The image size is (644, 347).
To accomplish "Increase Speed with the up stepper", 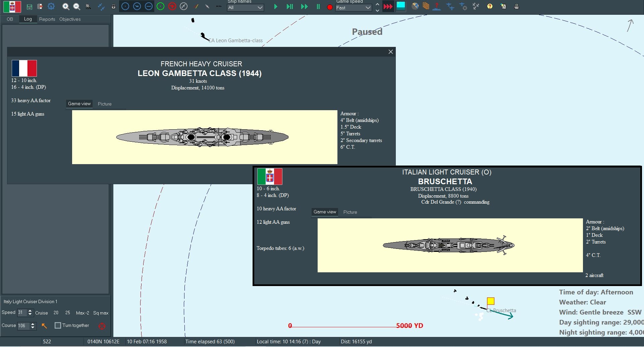I will click(x=30, y=311).
